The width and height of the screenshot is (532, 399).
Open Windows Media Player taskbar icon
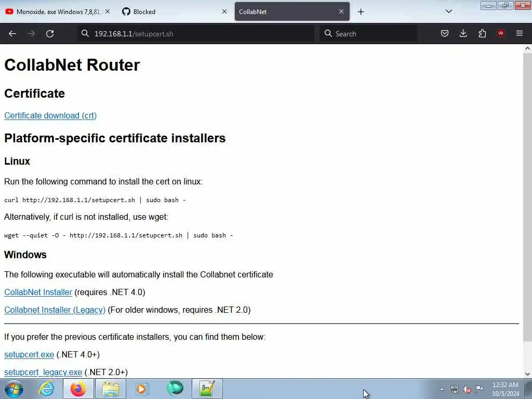pos(142,389)
